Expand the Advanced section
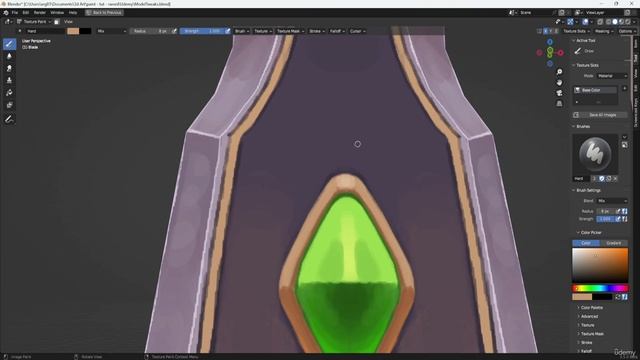This screenshot has height=360, width=640. click(x=588, y=316)
